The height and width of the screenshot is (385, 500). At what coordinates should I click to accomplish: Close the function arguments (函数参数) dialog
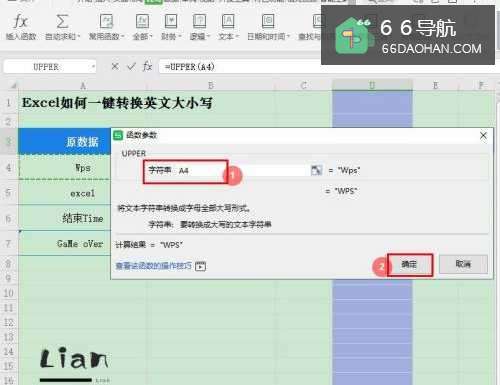[483, 135]
